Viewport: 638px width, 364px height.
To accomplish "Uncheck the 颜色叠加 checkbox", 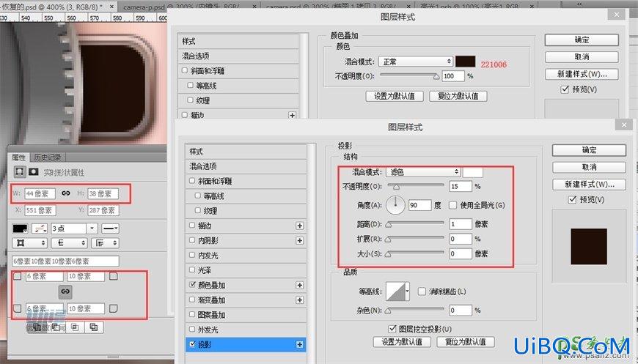I will [192, 285].
